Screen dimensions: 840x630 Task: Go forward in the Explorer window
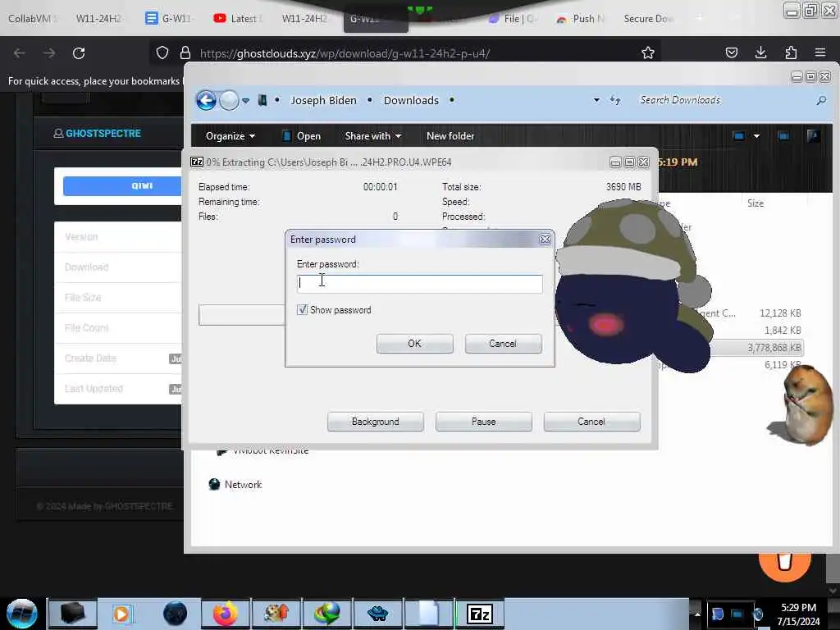pyautogui.click(x=230, y=100)
